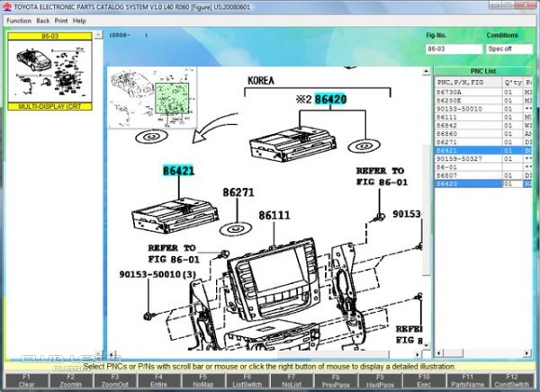This screenshot has width=540, height=392.
Task: Click highlighted part number 86421 in diagram
Action: coord(179,170)
